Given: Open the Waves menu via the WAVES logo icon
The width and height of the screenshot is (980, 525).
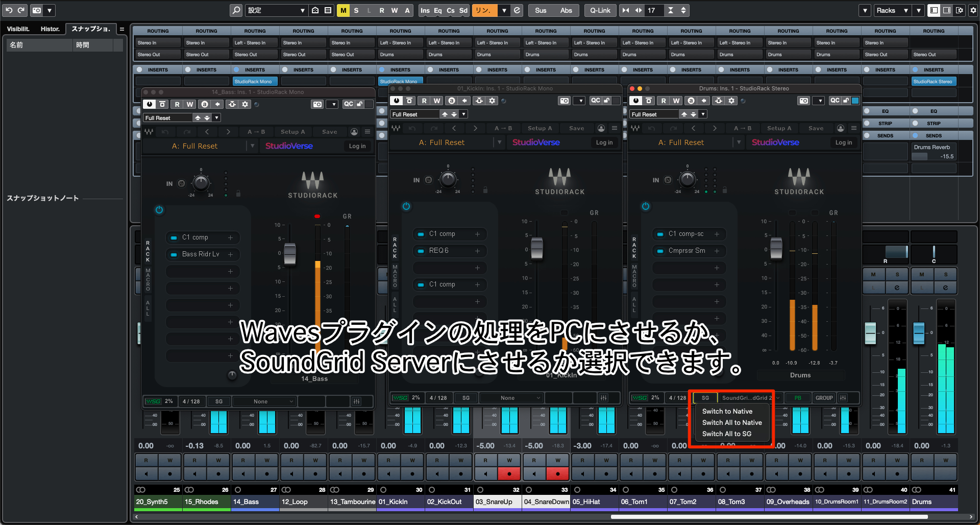Looking at the screenshot, I should tap(149, 131).
